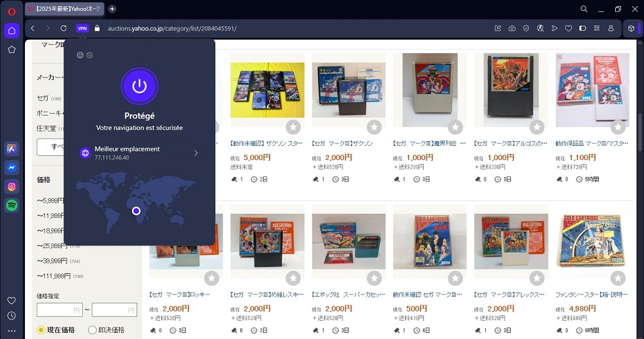The image size is (644, 339).
Task: Expand the Meilleur emplacement location chooser
Action: [x=139, y=153]
